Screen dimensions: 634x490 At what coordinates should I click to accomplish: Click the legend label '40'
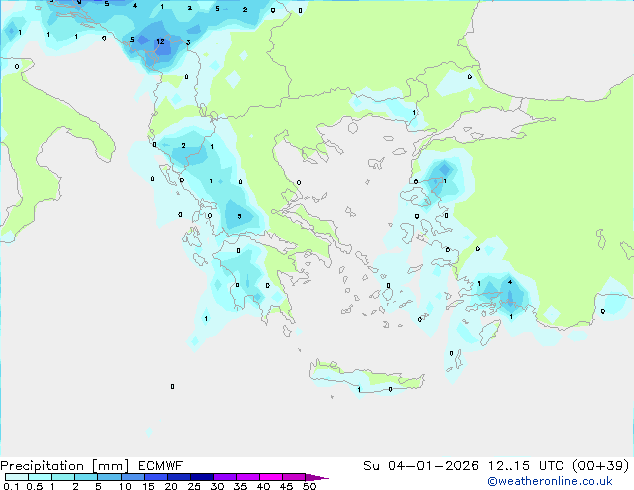[263, 486]
